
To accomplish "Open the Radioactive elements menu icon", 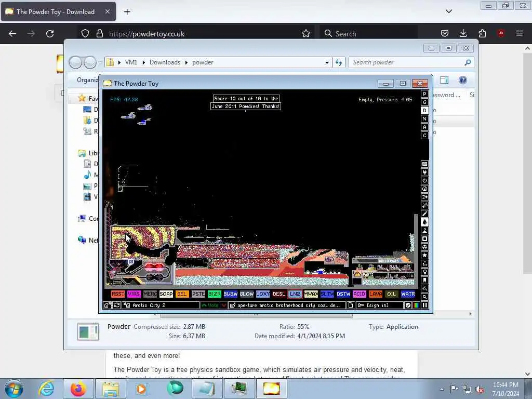I will point(424,247).
